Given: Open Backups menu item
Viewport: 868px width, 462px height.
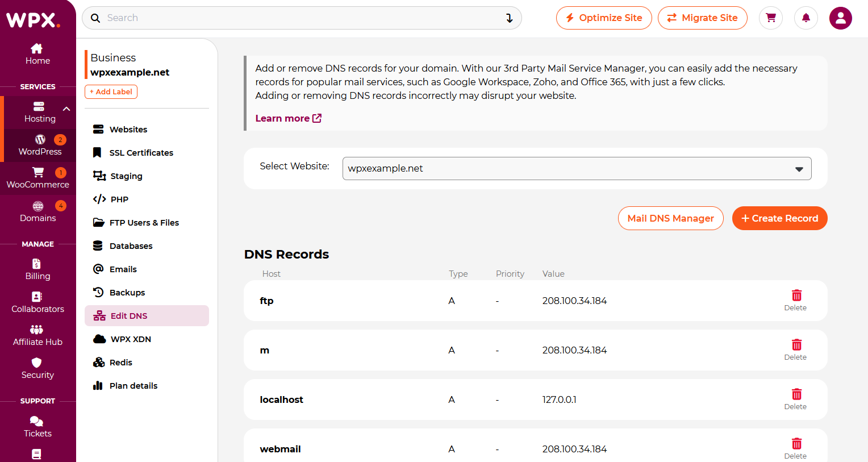Looking at the screenshot, I should 147,293.
